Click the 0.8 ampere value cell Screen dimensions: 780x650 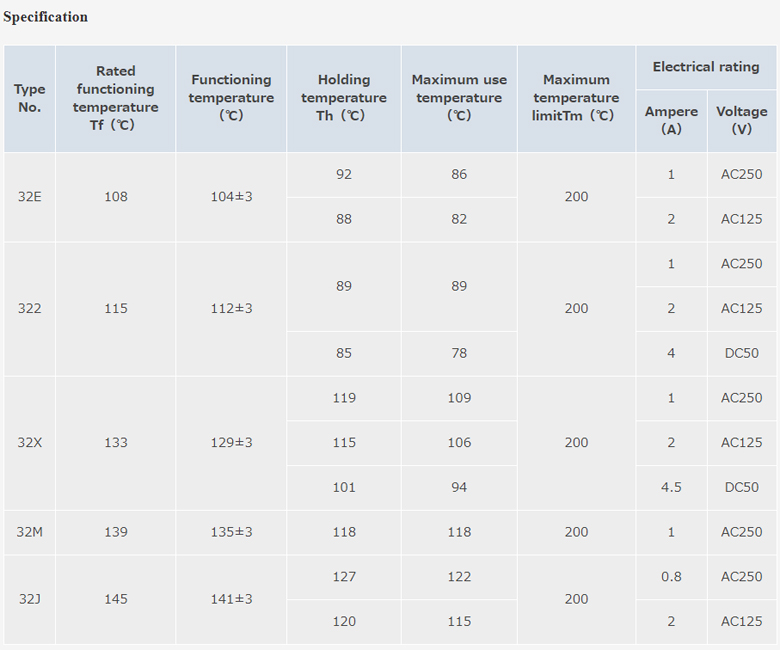click(x=671, y=577)
